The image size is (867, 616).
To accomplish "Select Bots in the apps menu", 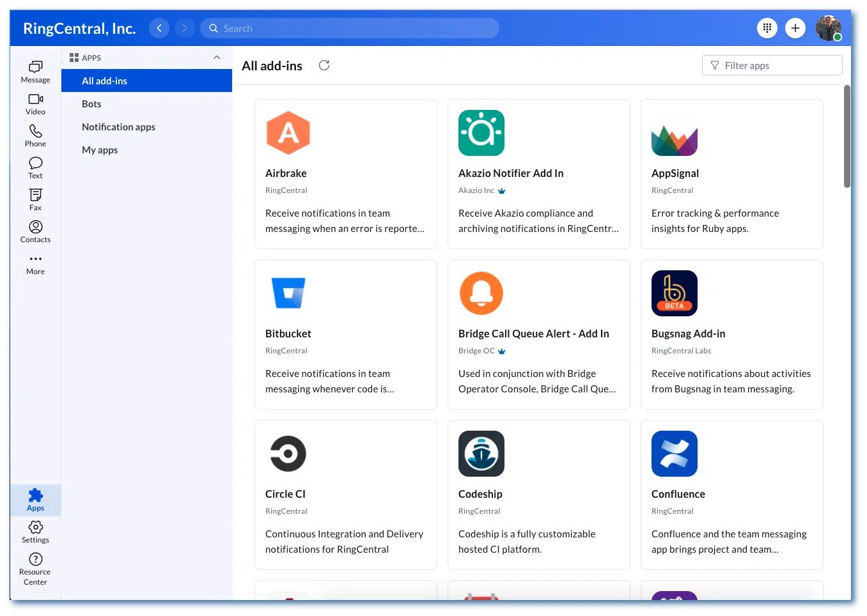I will point(91,104).
